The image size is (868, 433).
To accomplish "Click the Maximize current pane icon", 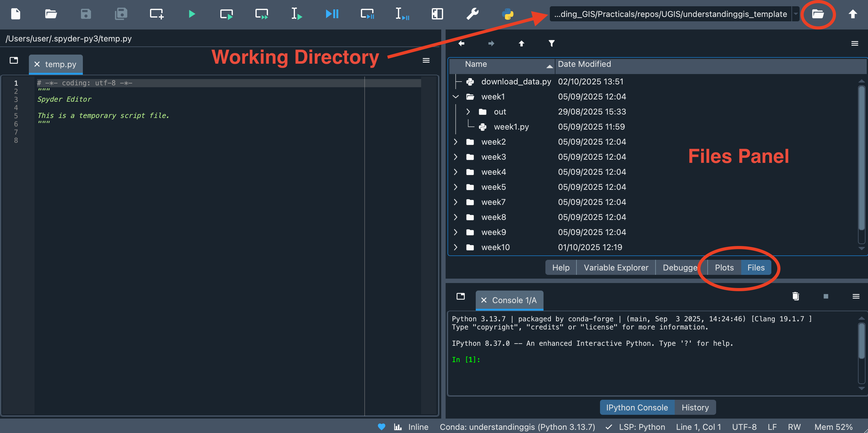I will [437, 14].
